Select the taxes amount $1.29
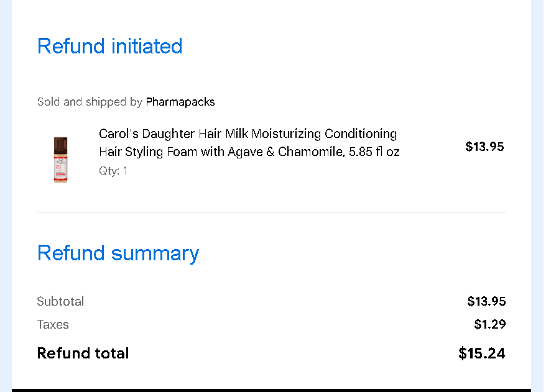Screen dimensions: 546x392 (489, 324)
